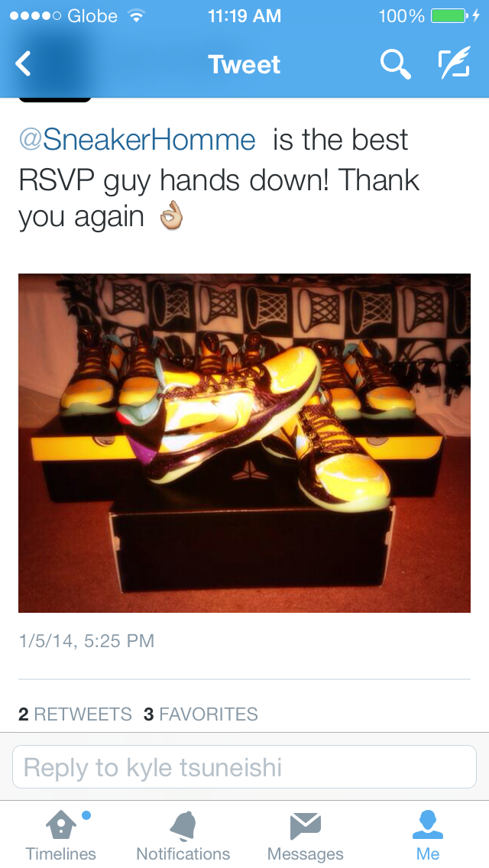The width and height of the screenshot is (489, 868).
Task: Tap the back arrow icon
Action: pyautogui.click(x=23, y=63)
